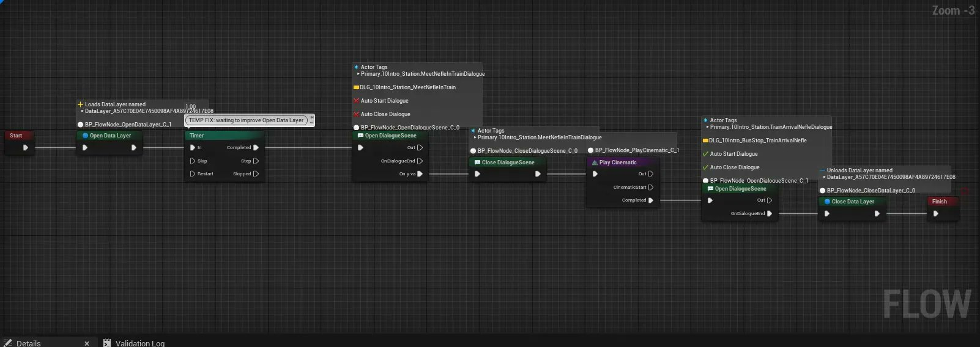The image size is (980, 347).
Task: Click the TEMP FIX comment bubble
Action: click(246, 120)
